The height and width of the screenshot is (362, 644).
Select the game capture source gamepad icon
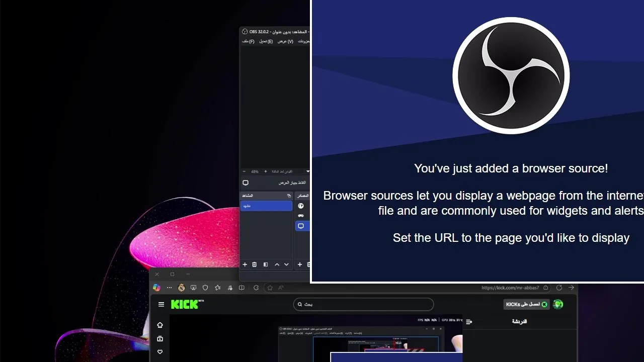[301, 216]
